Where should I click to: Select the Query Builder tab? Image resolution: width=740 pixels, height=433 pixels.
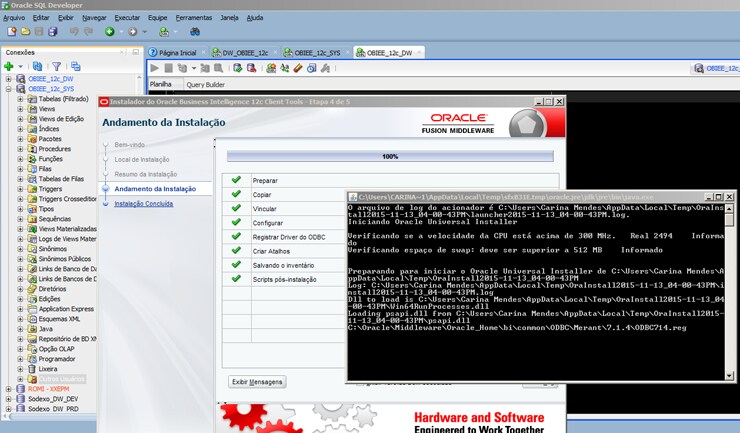(205, 85)
